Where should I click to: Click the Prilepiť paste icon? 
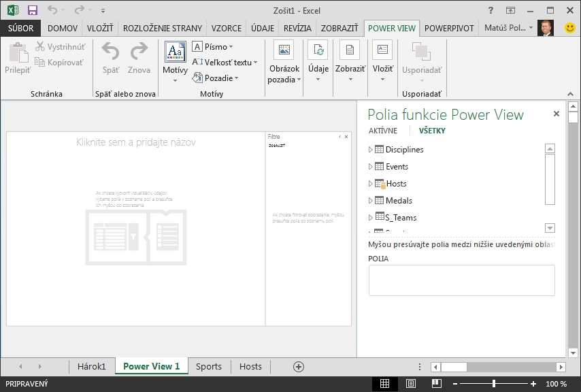[x=18, y=52]
